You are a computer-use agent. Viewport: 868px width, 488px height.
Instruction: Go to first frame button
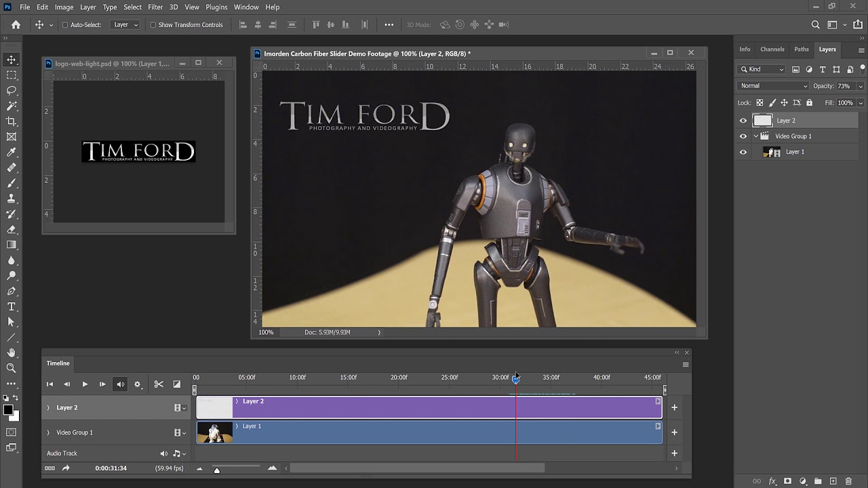tap(50, 384)
